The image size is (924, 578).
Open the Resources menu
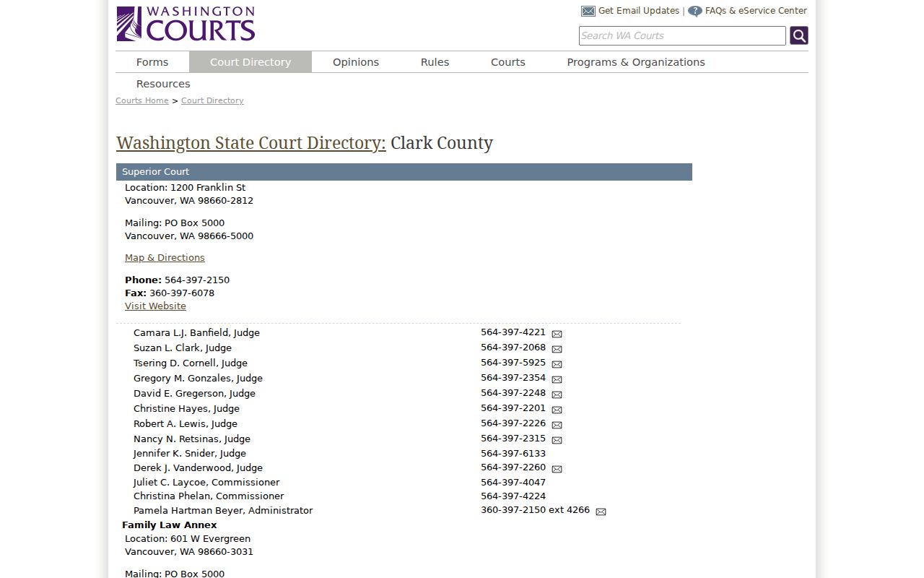[x=163, y=84]
